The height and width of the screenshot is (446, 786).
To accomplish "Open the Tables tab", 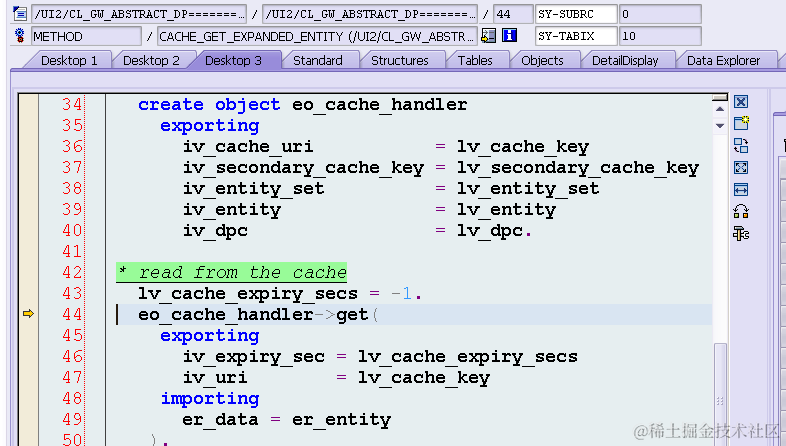I will (x=475, y=61).
